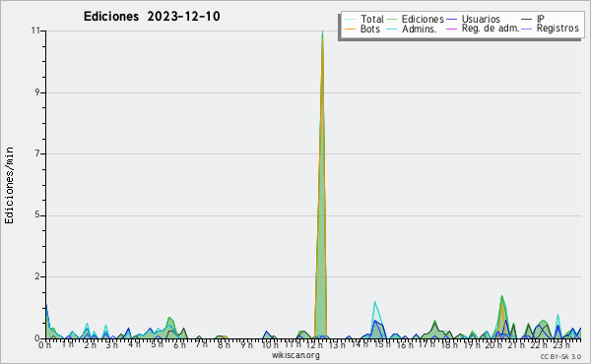Select the "Reg. de adm." legend label
Screen dimensions: 591x364
pos(491,29)
